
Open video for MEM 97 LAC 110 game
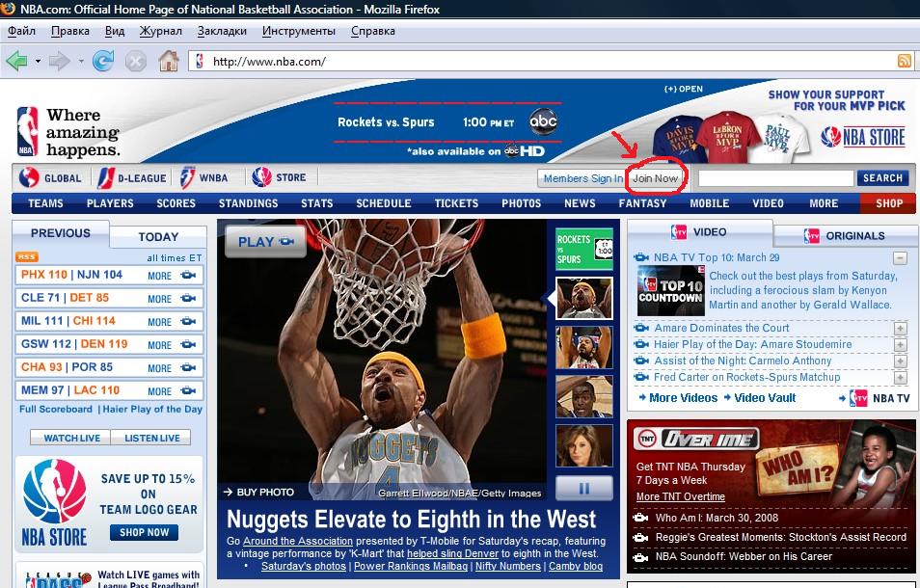(x=188, y=390)
